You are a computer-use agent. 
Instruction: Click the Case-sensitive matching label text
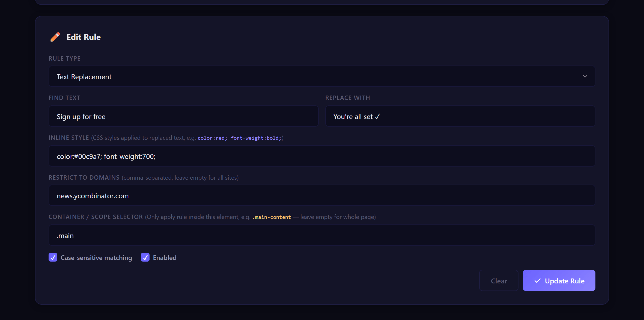96,258
